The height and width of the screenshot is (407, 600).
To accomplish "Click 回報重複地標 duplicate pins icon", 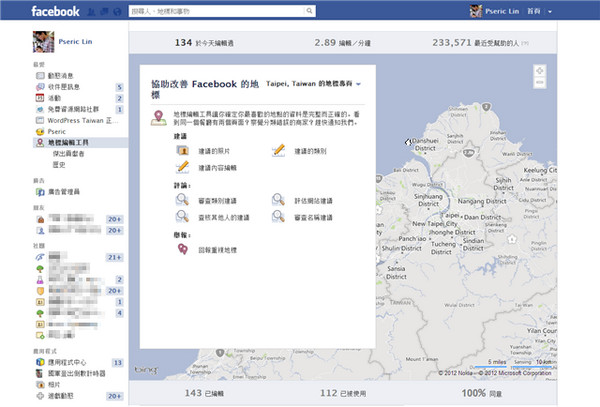I will (x=183, y=250).
